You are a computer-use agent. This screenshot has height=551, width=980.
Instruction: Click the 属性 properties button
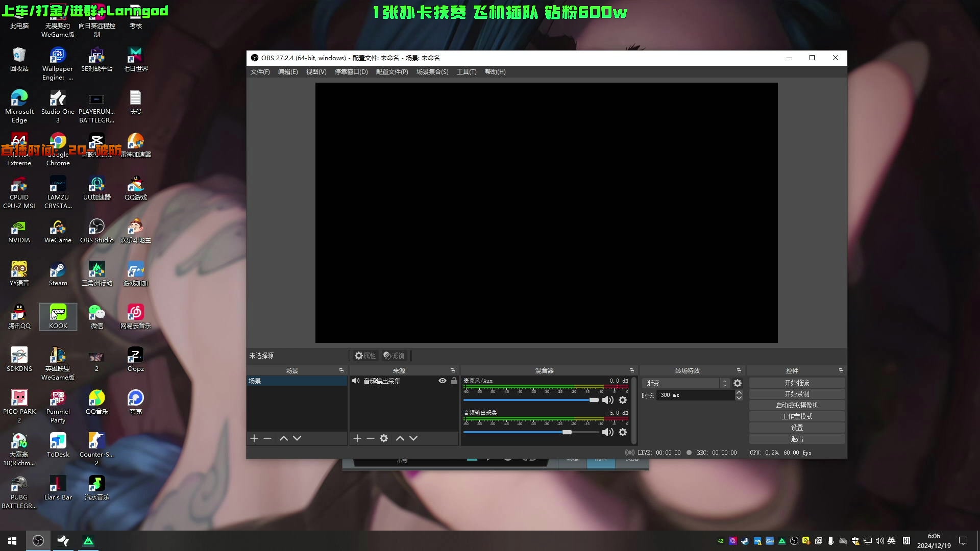pyautogui.click(x=365, y=356)
